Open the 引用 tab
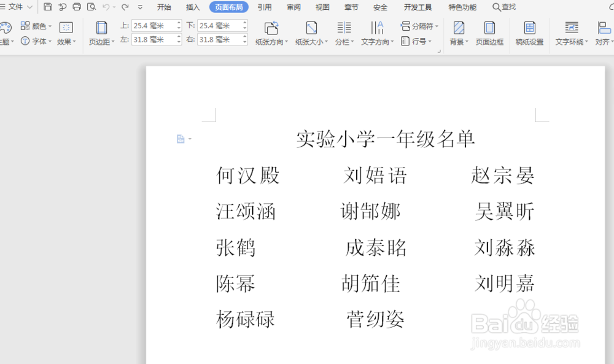 coord(265,7)
